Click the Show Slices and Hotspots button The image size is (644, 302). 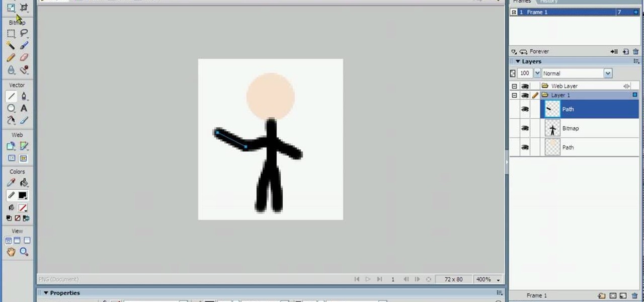(x=24, y=158)
